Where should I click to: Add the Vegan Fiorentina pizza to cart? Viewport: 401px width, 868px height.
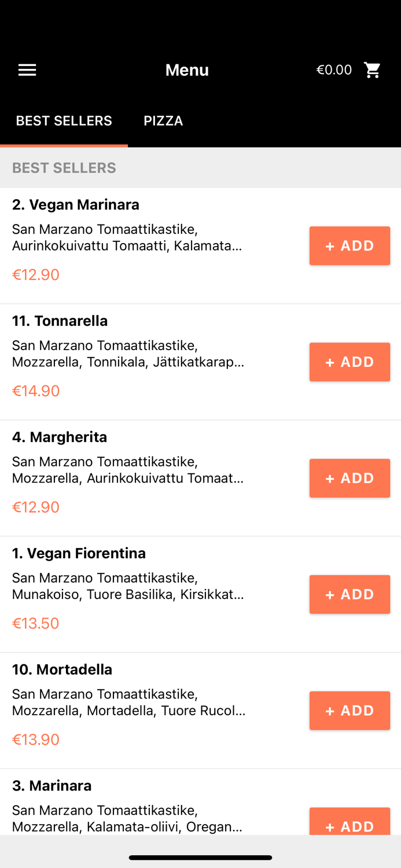pos(350,594)
